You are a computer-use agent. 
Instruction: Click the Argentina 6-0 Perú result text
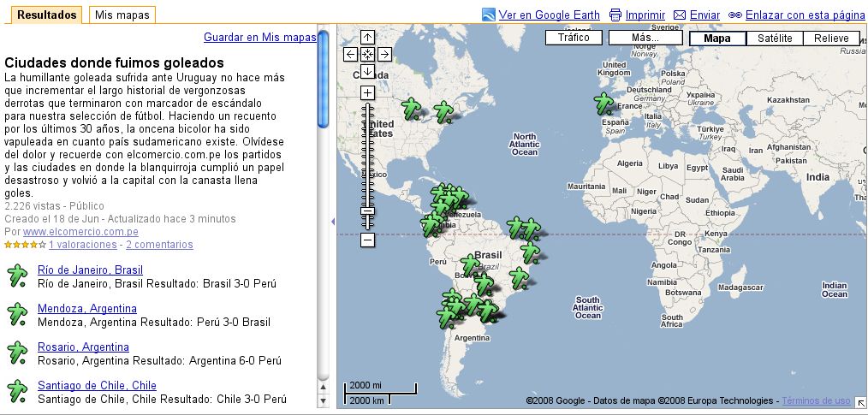[235, 360]
